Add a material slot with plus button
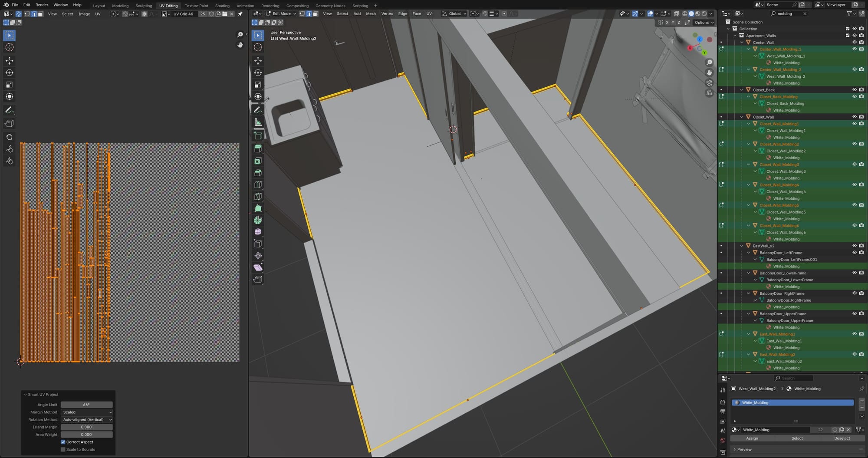The image size is (868, 458). click(862, 401)
